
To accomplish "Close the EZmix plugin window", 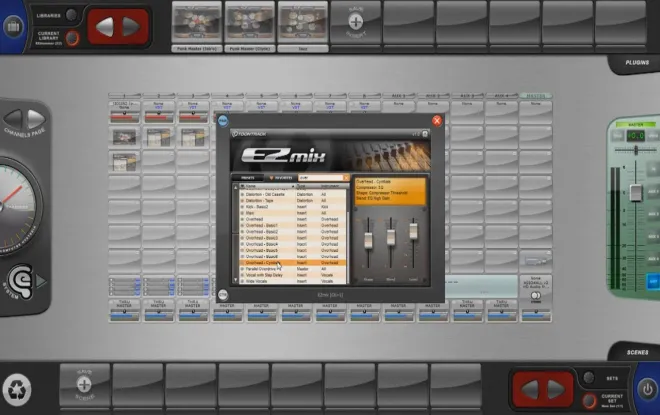I will (x=437, y=121).
